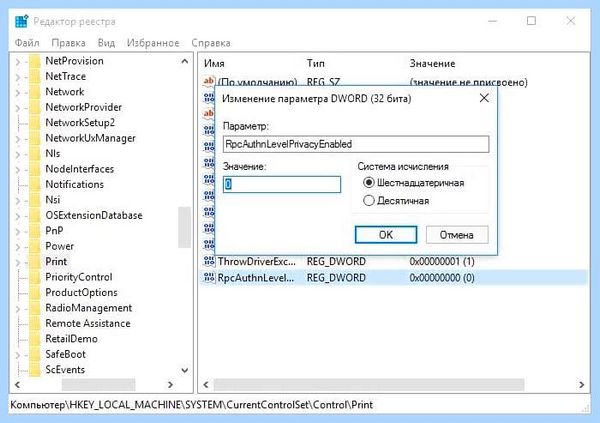Select the Power folder icon
Image resolution: width=600 pixels, height=423 pixels.
click(x=35, y=247)
